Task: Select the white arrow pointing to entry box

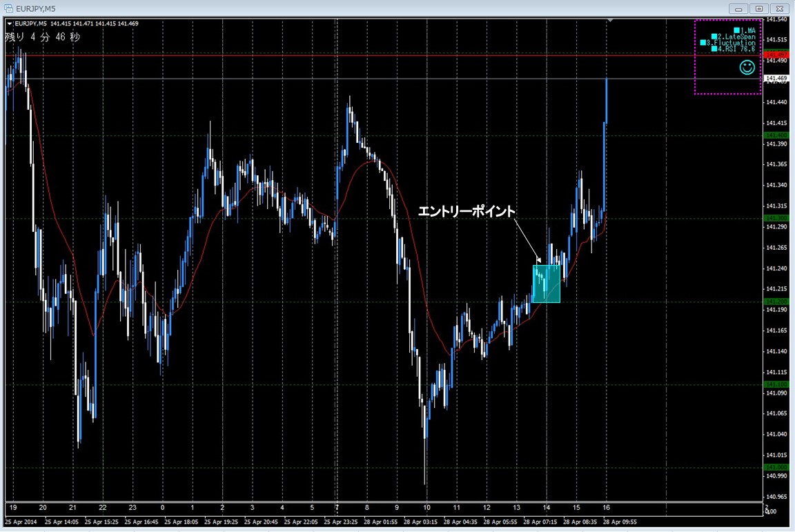Action: 527,242
